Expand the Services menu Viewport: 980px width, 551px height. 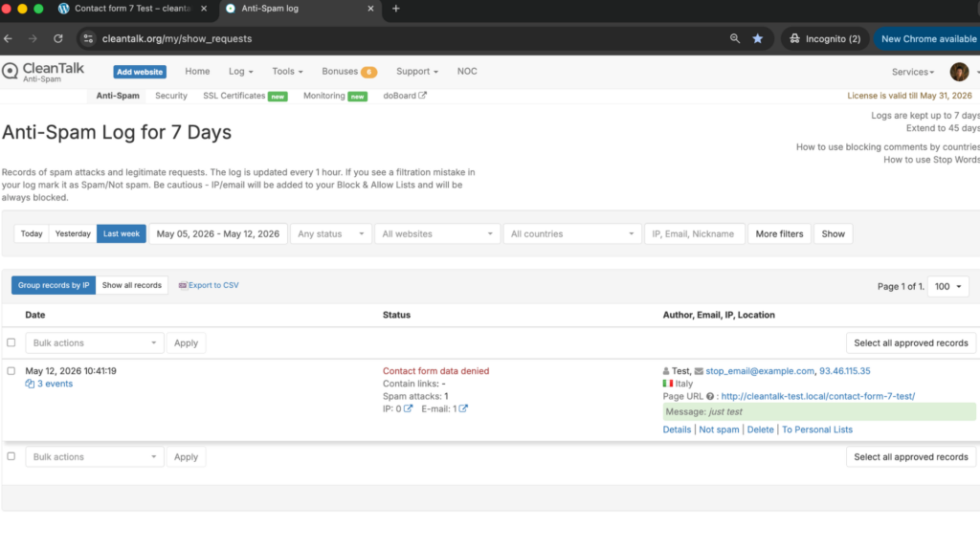[x=912, y=72]
